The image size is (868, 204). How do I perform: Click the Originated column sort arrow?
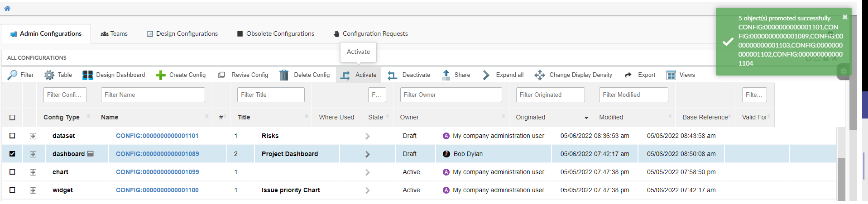(586, 118)
